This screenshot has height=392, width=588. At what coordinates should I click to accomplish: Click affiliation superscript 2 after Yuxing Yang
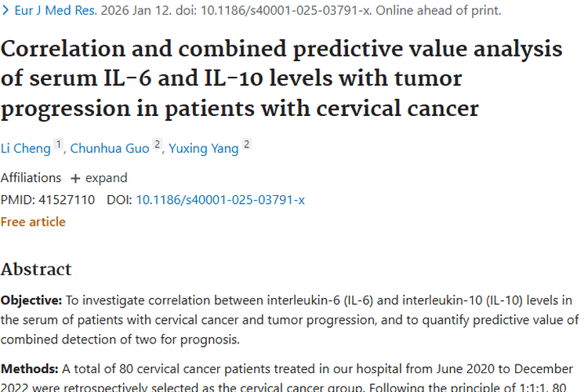[247, 145]
